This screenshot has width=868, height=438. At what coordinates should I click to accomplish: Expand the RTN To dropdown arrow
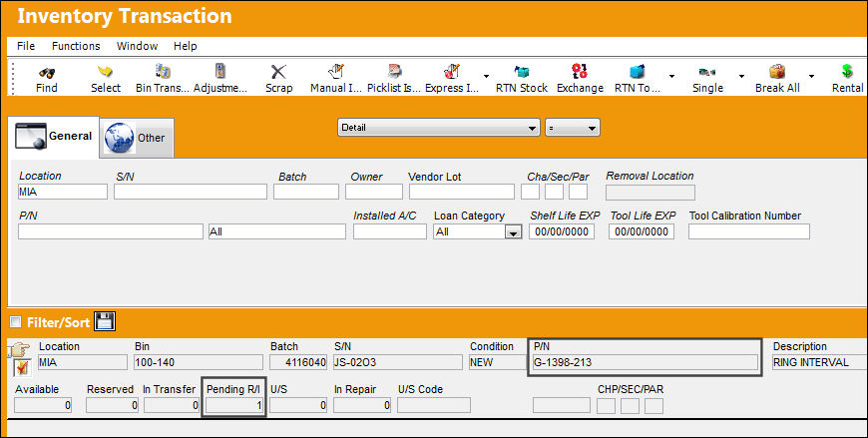(x=671, y=76)
